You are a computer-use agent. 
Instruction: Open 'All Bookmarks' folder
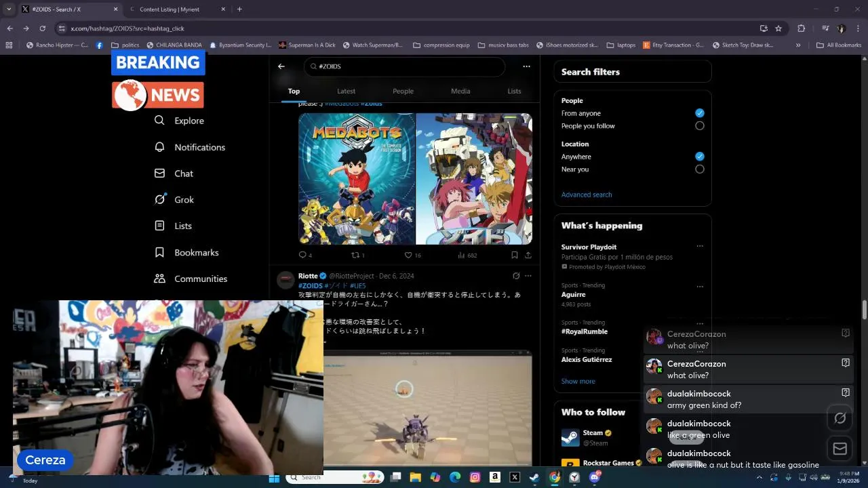839,45
